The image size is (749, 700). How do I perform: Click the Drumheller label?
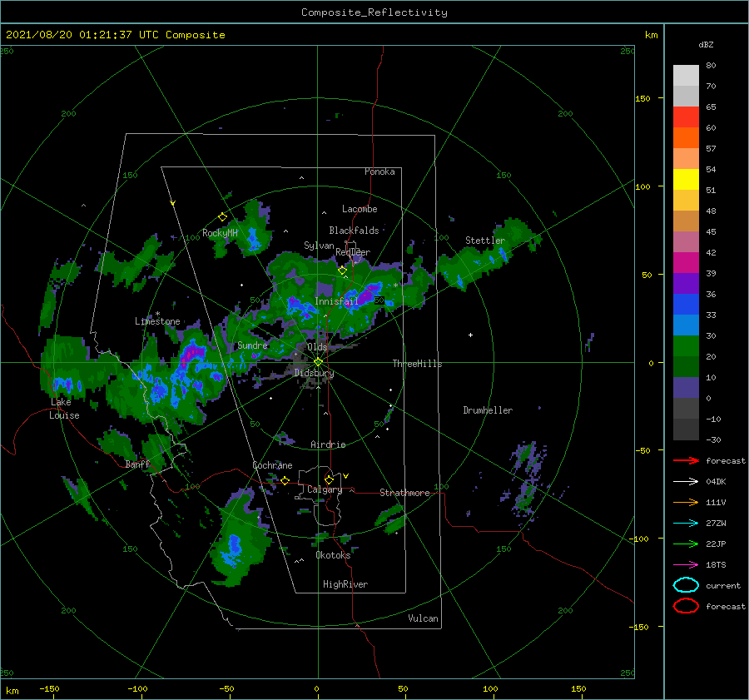[x=488, y=410]
